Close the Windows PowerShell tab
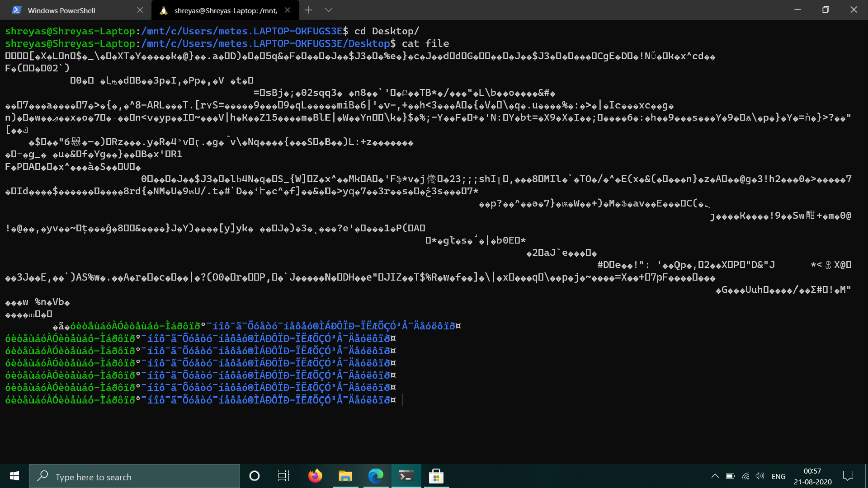 click(140, 10)
